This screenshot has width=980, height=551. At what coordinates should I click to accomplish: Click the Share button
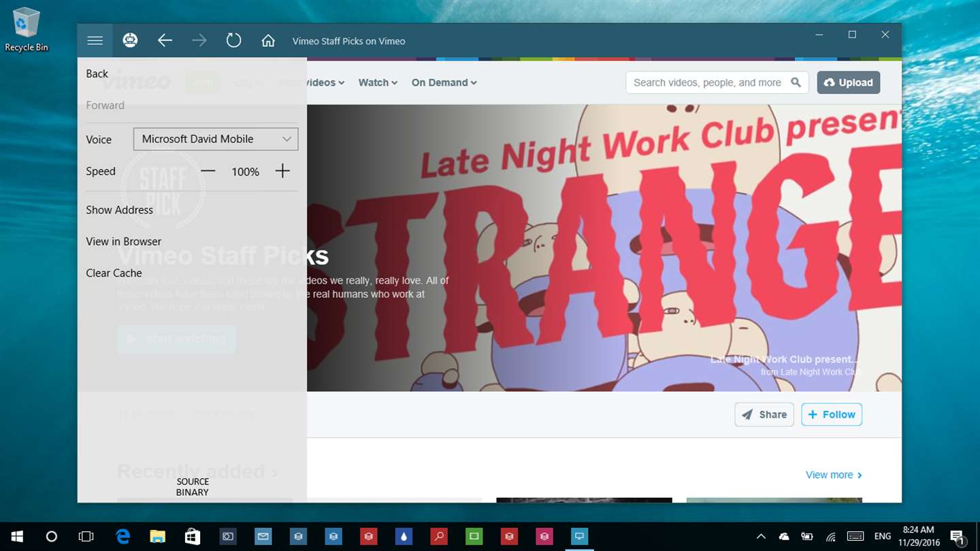[764, 414]
